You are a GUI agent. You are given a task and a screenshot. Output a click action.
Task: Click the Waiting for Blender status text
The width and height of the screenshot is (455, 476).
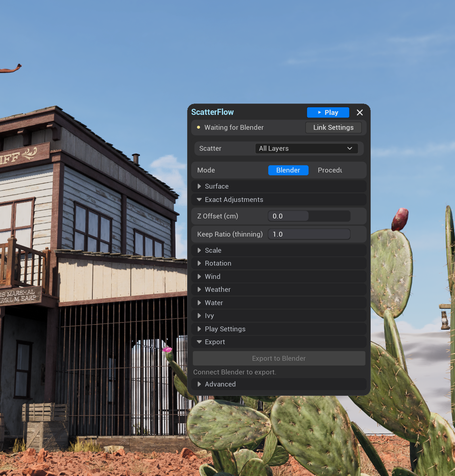point(234,127)
